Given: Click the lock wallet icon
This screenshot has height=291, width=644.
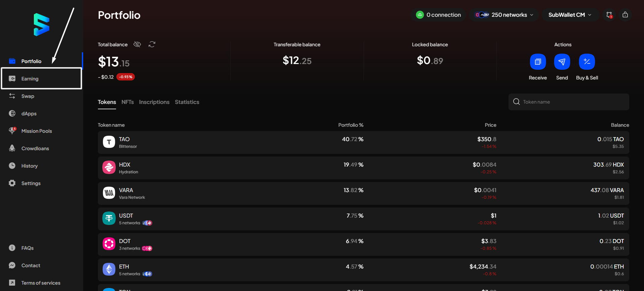Looking at the screenshot, I should (625, 15).
